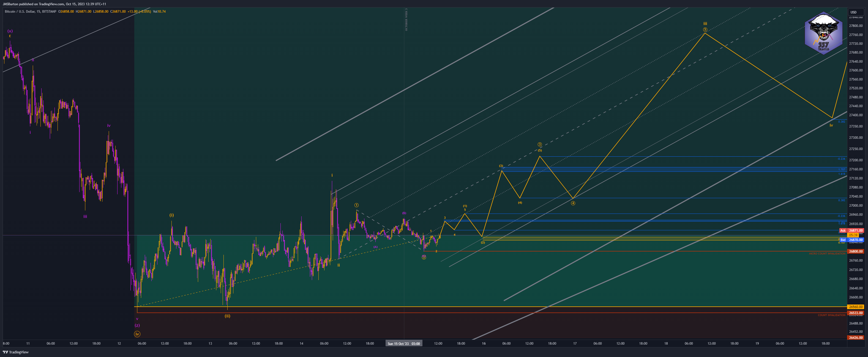The width and height of the screenshot is (868, 357).
Task: Click the circled 1 wave label
Action: point(356,205)
